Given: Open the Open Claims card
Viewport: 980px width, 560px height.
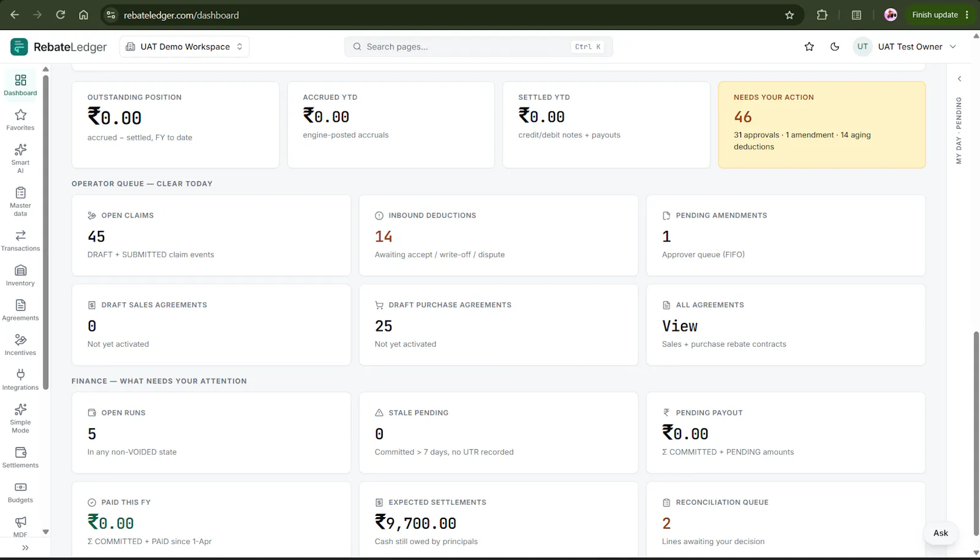Looking at the screenshot, I should click(x=211, y=235).
